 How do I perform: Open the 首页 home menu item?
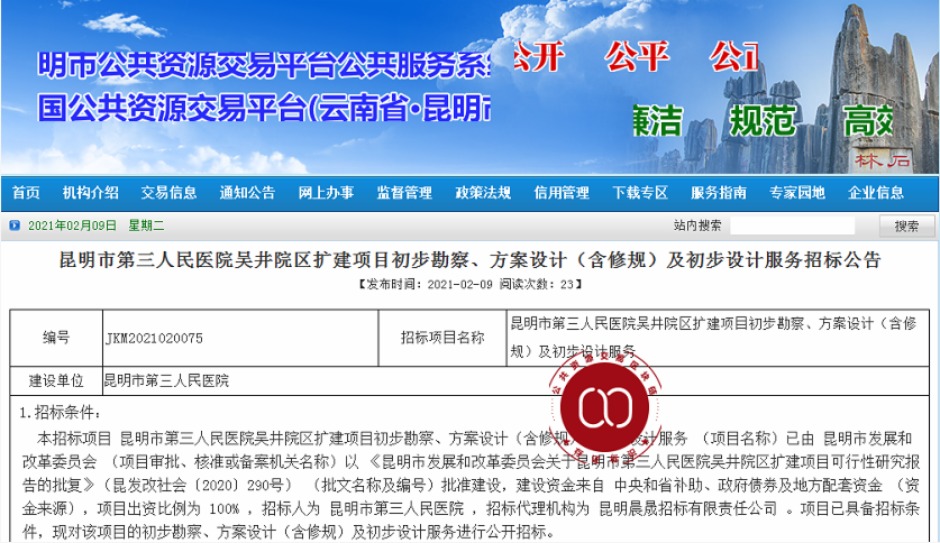[26, 193]
